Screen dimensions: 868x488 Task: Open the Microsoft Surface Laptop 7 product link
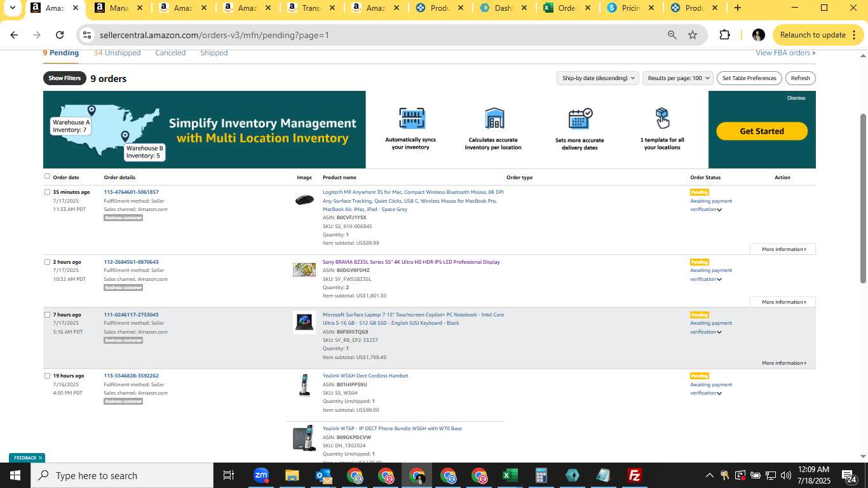(x=413, y=319)
